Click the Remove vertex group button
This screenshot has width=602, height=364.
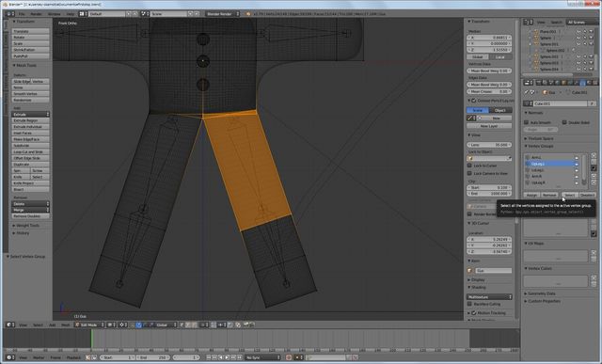[x=549, y=195]
